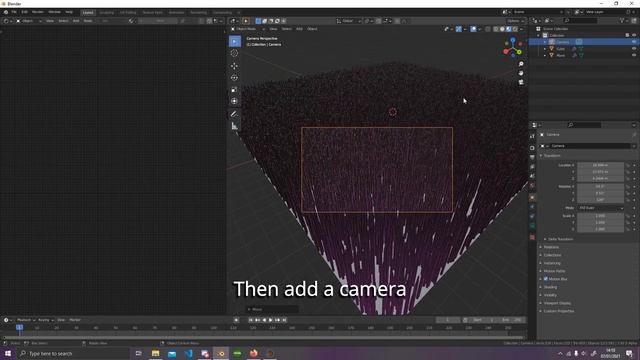Toggle X-ray view in viewport header
The width and height of the screenshot is (640, 360).
(488, 29)
